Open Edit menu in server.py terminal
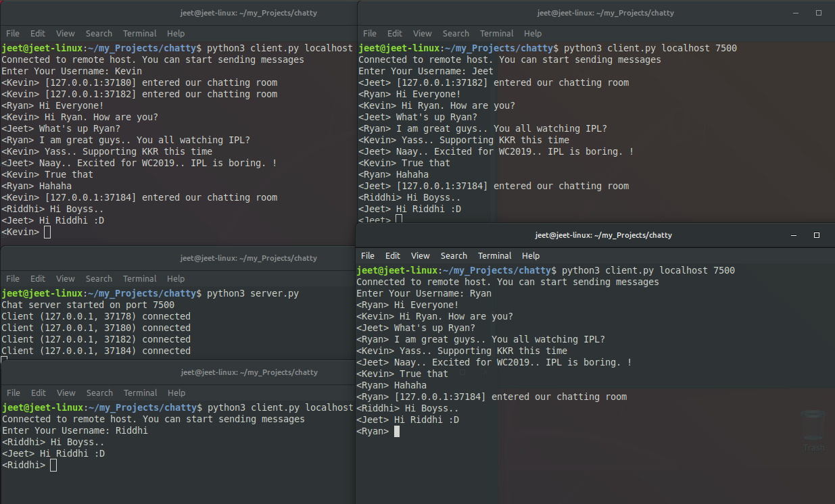835x504 pixels. pyautogui.click(x=38, y=278)
